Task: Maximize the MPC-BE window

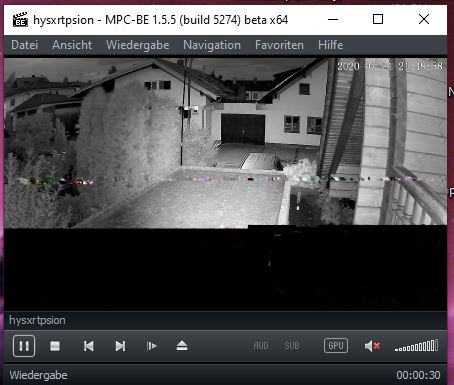Action: tap(378, 19)
